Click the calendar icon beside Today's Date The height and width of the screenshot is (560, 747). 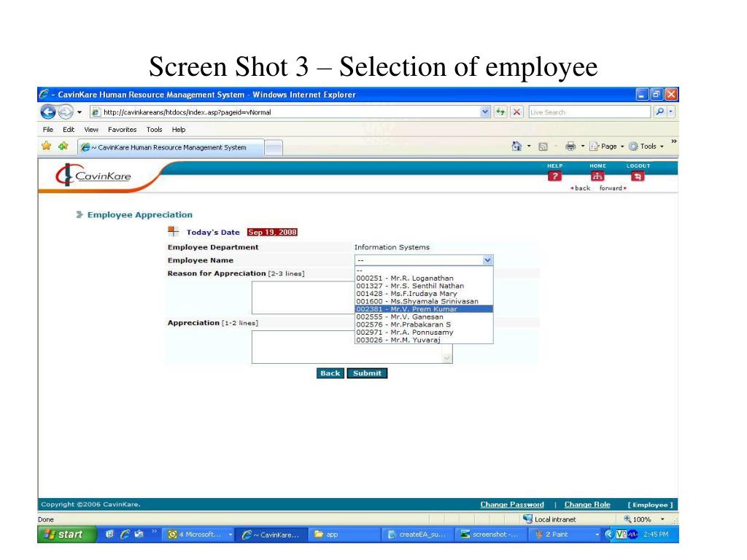click(x=173, y=231)
